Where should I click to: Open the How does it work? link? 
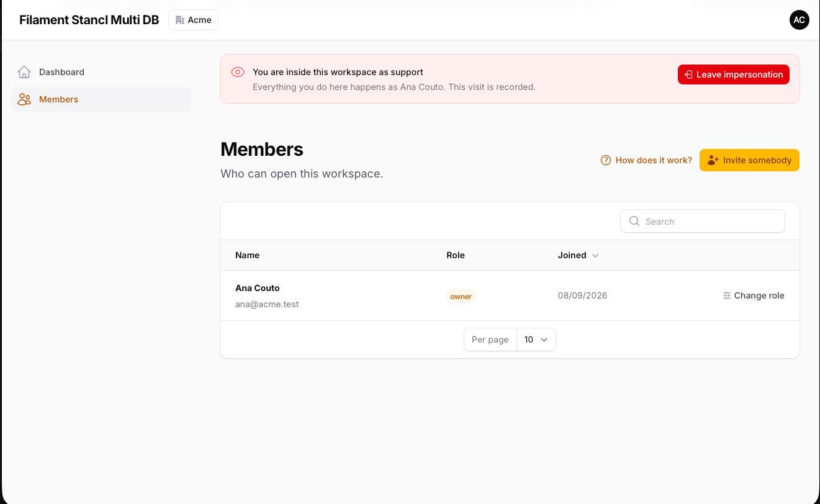point(646,160)
